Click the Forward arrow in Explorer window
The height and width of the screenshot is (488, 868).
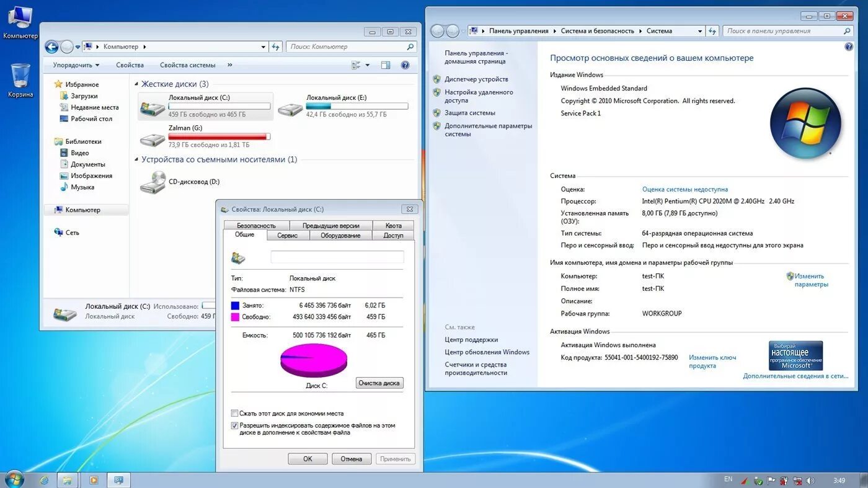pyautogui.click(x=67, y=47)
